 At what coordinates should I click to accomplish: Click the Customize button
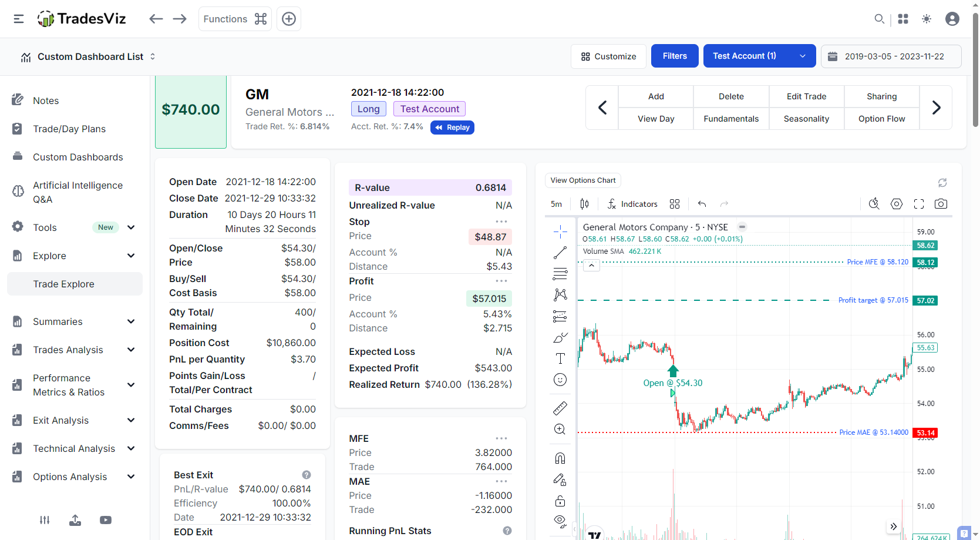point(608,56)
